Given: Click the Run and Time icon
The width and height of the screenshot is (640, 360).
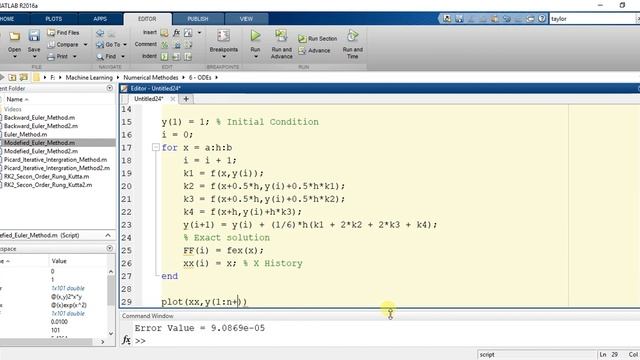Looking at the screenshot, I should pyautogui.click(x=353, y=36).
